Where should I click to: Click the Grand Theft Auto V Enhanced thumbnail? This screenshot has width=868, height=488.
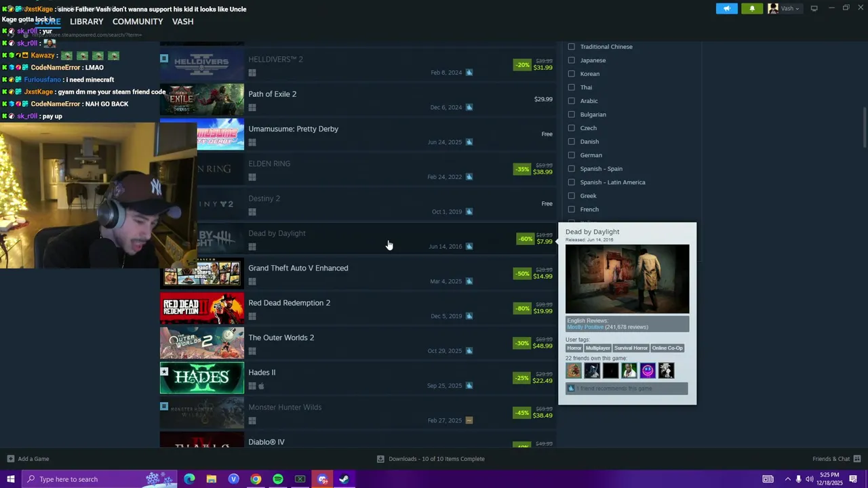pos(202,273)
